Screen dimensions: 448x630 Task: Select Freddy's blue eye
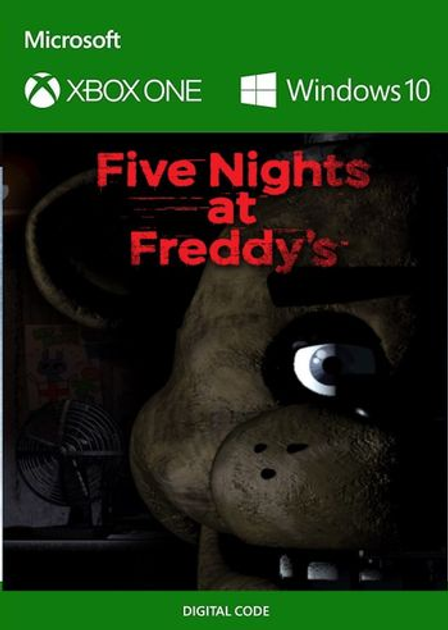(319, 368)
